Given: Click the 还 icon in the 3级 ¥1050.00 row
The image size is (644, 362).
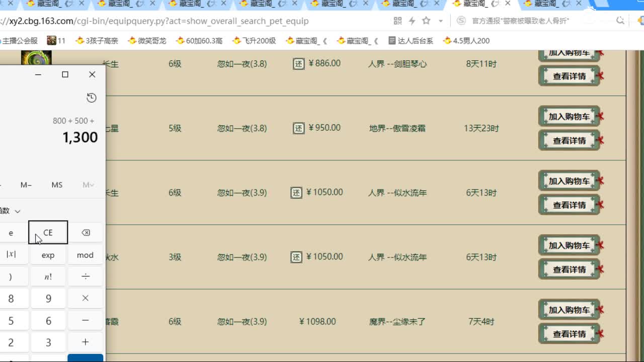Looking at the screenshot, I should click(x=296, y=257).
